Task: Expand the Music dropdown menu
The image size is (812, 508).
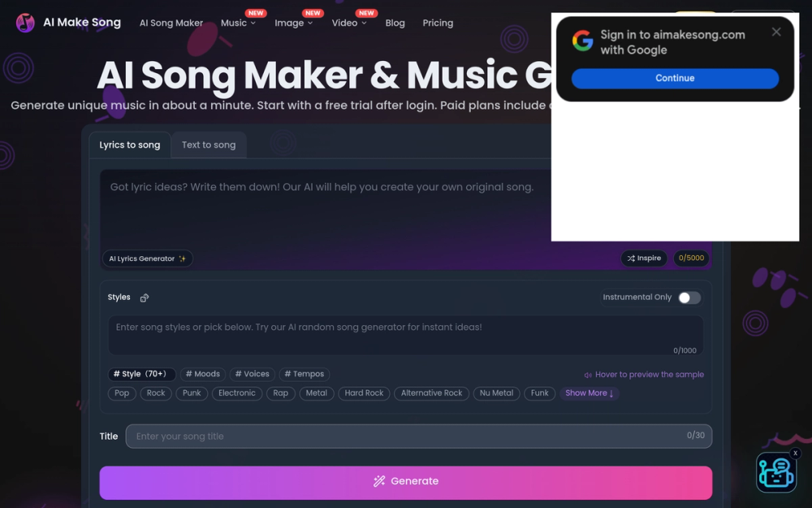Action: pyautogui.click(x=238, y=23)
